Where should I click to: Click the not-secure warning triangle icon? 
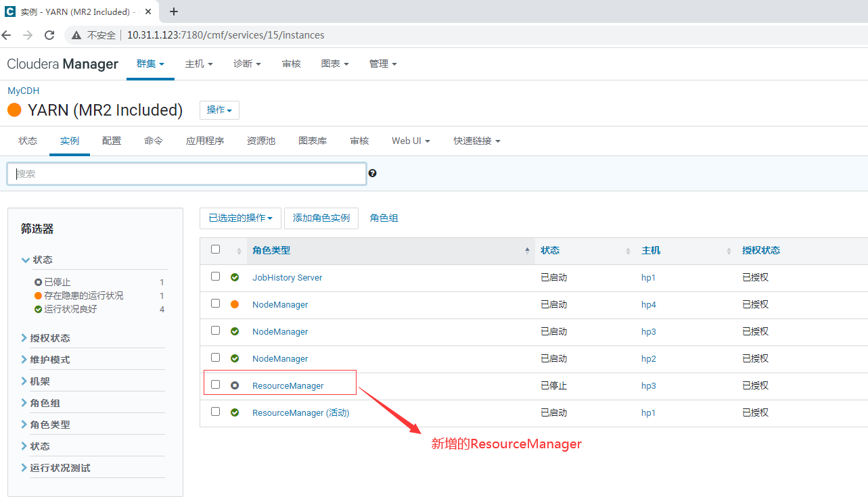[77, 35]
